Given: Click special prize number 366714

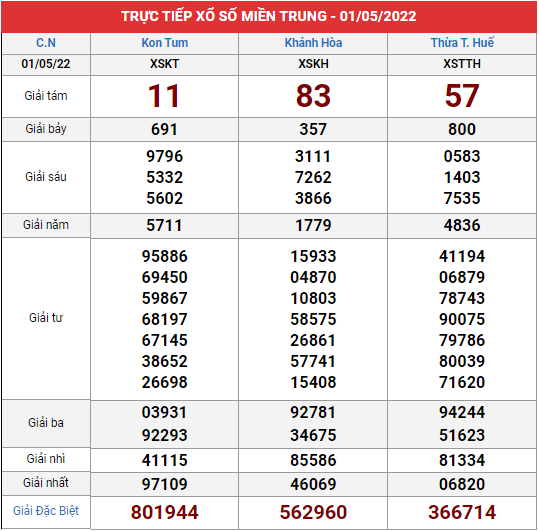Looking at the screenshot, I should (x=462, y=512).
